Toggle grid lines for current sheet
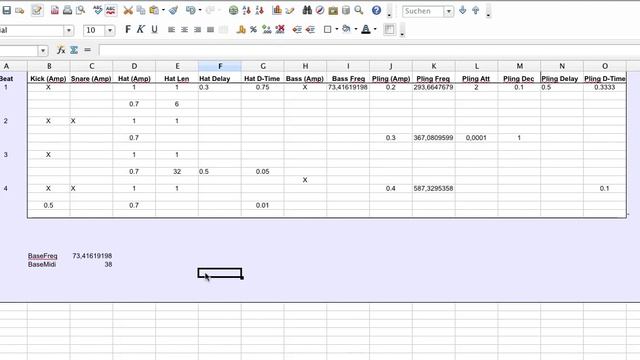Image resolution: width=640 pixels, height=360 pixels. (389, 29)
